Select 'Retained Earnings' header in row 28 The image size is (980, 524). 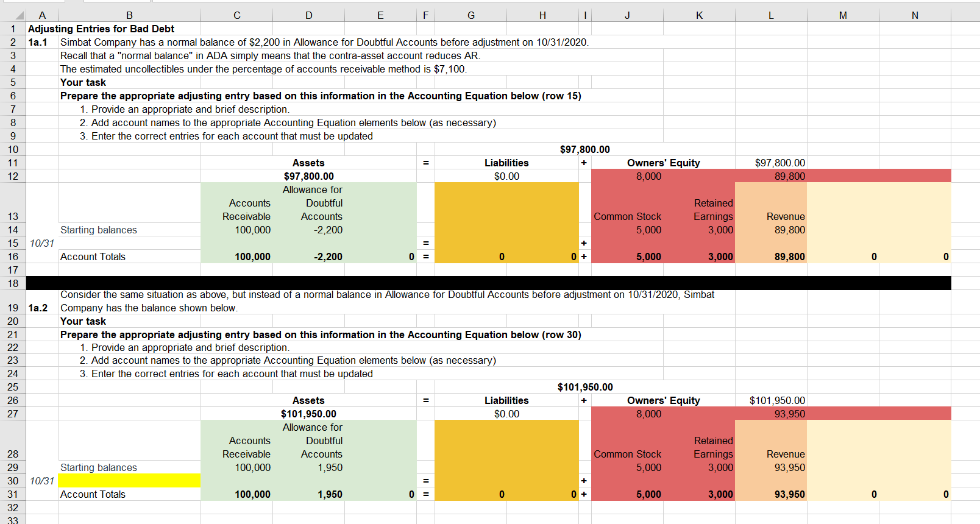tap(713, 447)
